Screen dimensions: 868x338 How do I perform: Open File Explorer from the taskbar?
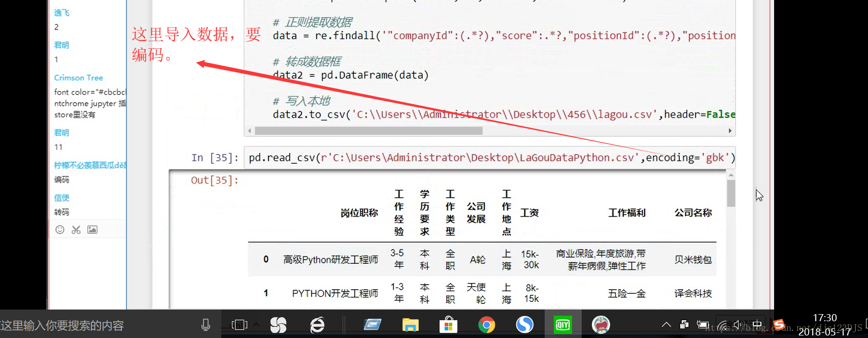410,325
